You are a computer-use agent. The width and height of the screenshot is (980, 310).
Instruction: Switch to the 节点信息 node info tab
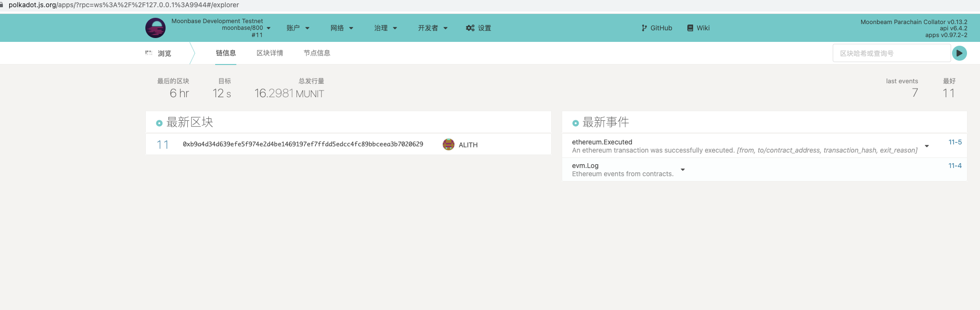coord(317,53)
